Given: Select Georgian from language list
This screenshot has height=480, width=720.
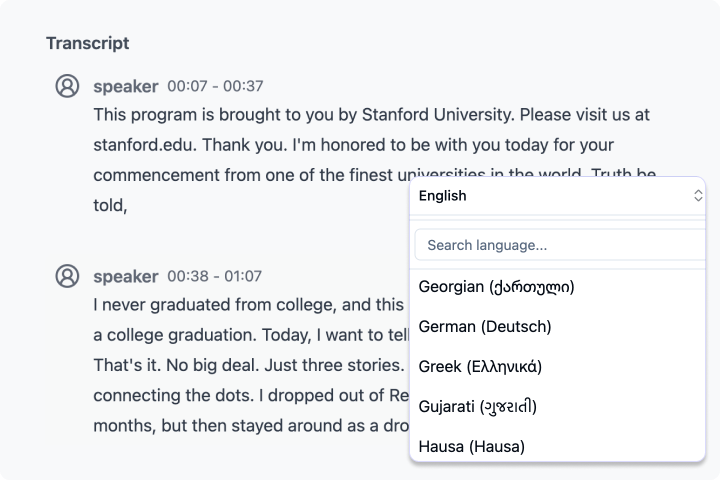Looking at the screenshot, I should 496,287.
